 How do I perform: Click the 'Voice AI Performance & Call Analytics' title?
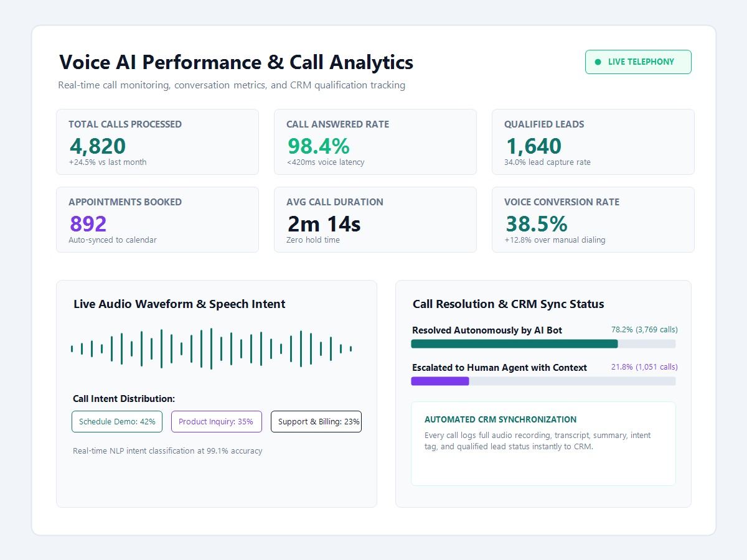236,62
